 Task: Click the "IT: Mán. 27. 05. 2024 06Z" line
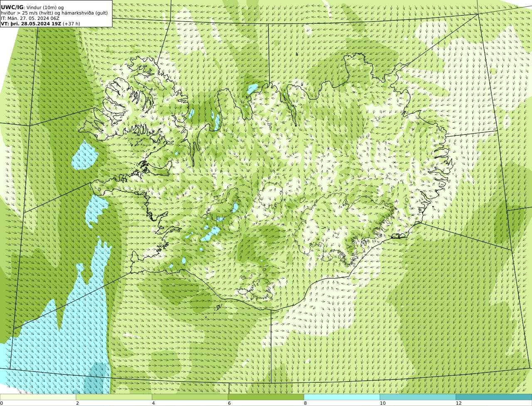(x=30, y=18)
